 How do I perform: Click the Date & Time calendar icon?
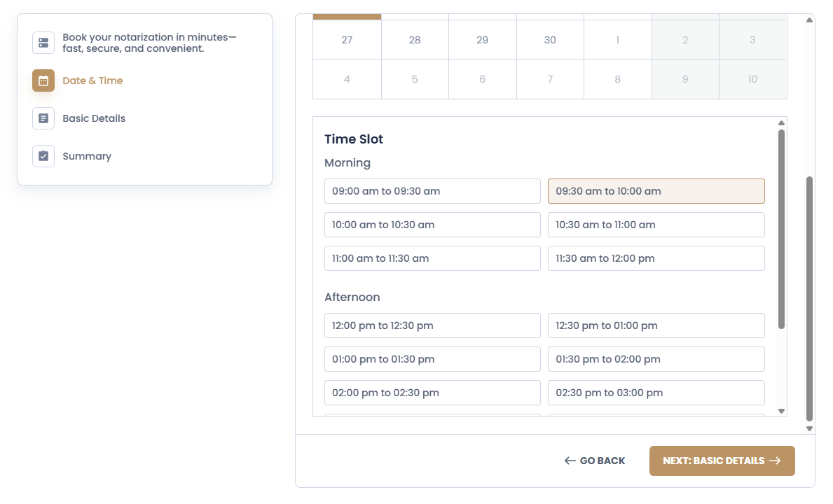(x=43, y=80)
